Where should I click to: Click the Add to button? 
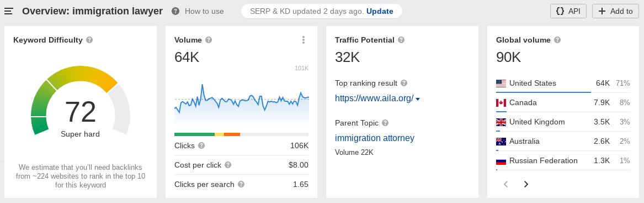tap(616, 11)
